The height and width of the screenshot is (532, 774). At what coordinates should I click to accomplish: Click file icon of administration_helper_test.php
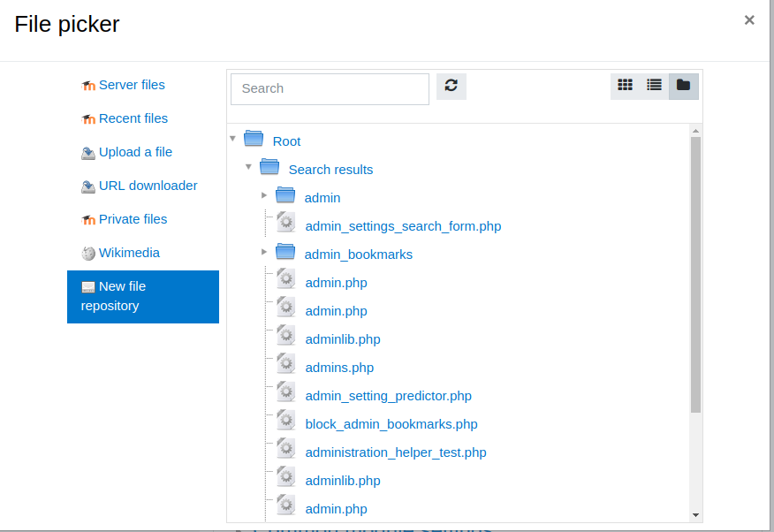click(x=285, y=449)
